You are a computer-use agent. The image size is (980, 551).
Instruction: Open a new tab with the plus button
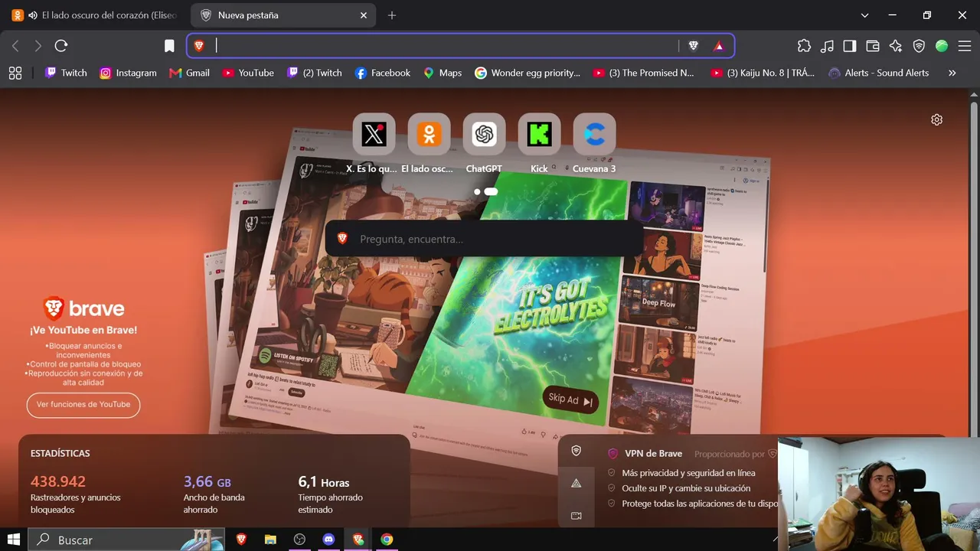click(x=392, y=15)
